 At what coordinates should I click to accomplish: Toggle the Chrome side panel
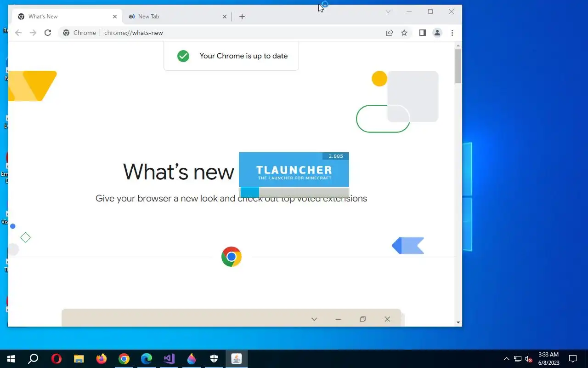click(x=423, y=33)
